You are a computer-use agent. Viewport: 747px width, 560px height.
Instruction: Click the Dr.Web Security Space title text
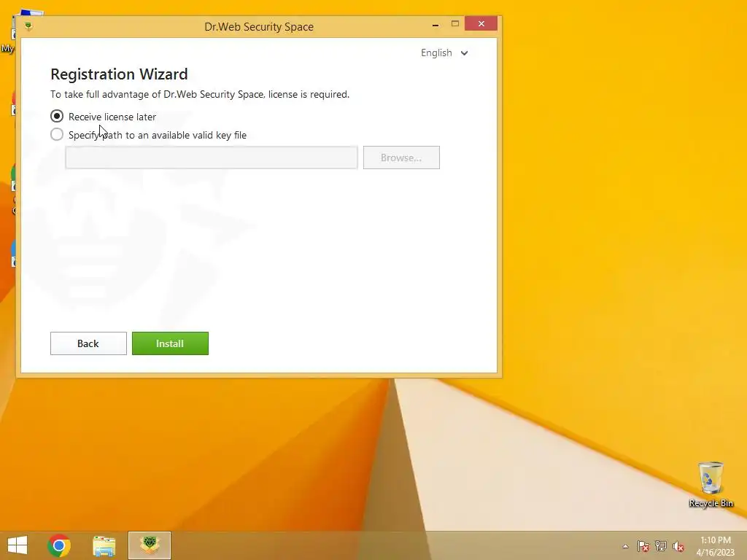click(x=259, y=27)
